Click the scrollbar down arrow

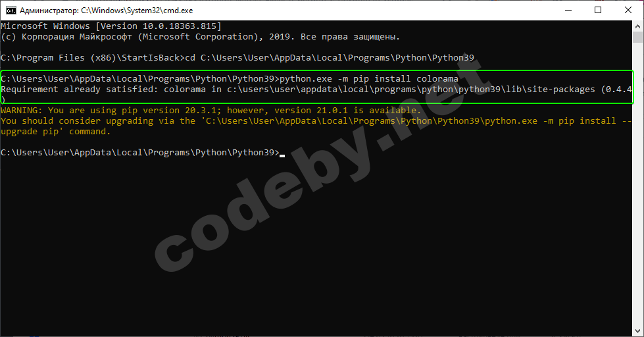(637, 331)
